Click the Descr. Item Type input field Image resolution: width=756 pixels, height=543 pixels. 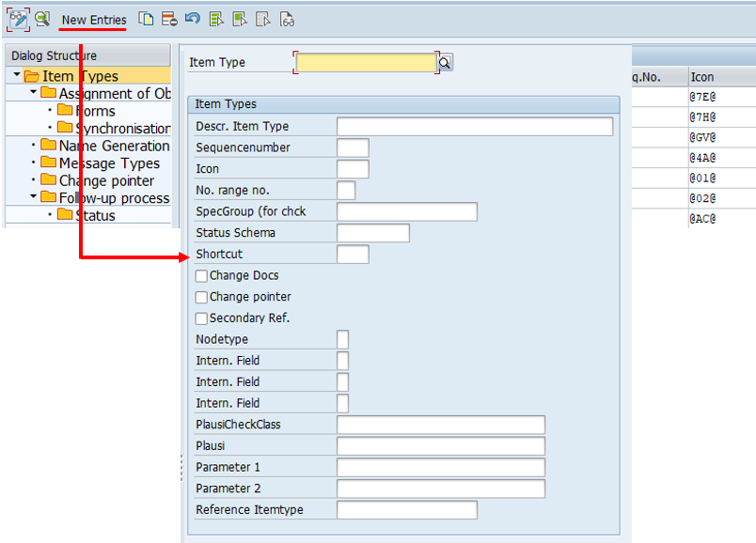pyautogui.click(x=474, y=127)
